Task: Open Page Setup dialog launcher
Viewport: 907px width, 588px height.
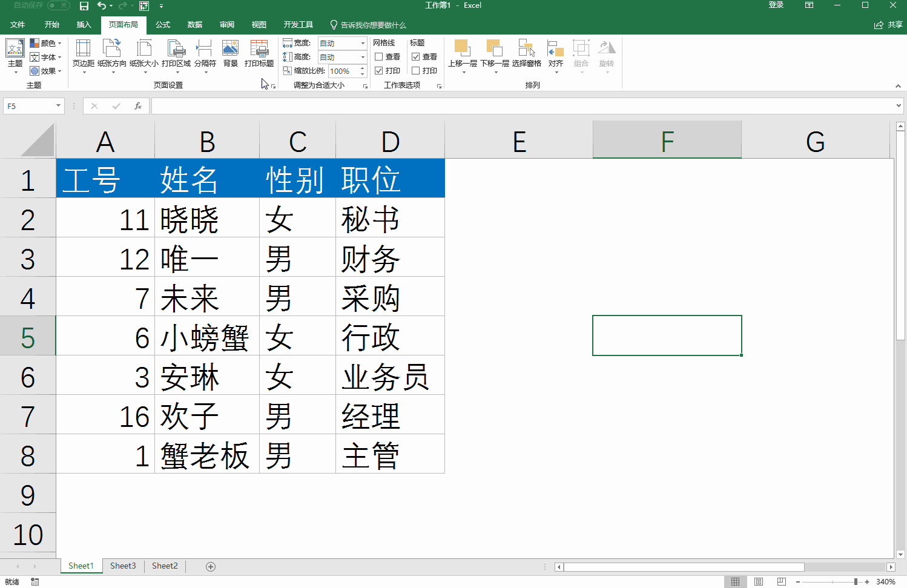Action: point(274,87)
